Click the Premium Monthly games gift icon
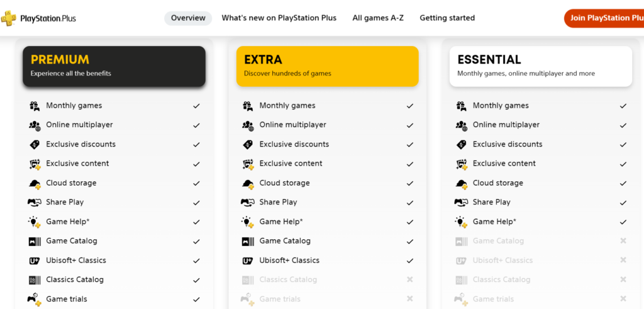Viewport: 644px width, 309px height. point(35,106)
